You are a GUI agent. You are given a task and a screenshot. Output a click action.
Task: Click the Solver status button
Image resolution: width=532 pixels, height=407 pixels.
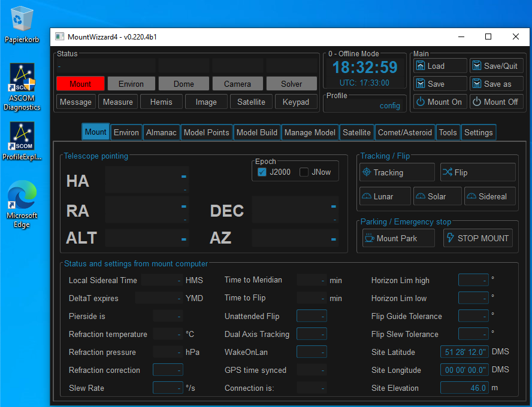point(291,84)
